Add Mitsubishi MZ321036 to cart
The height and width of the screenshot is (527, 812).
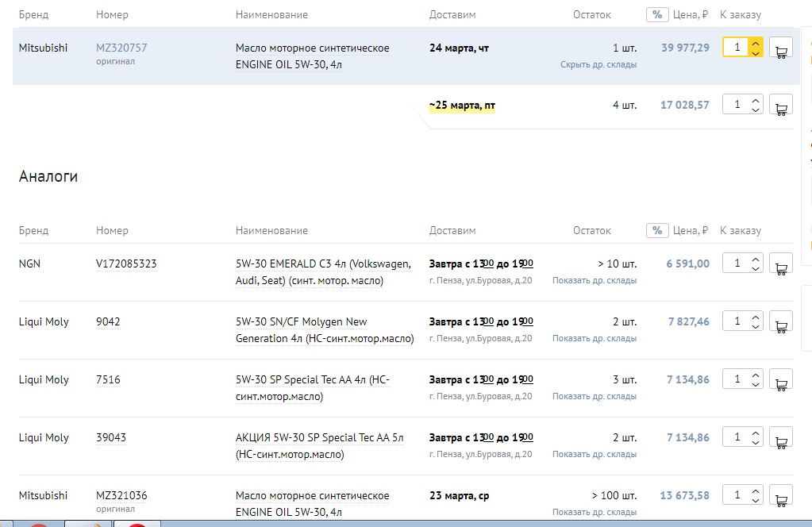(781, 496)
